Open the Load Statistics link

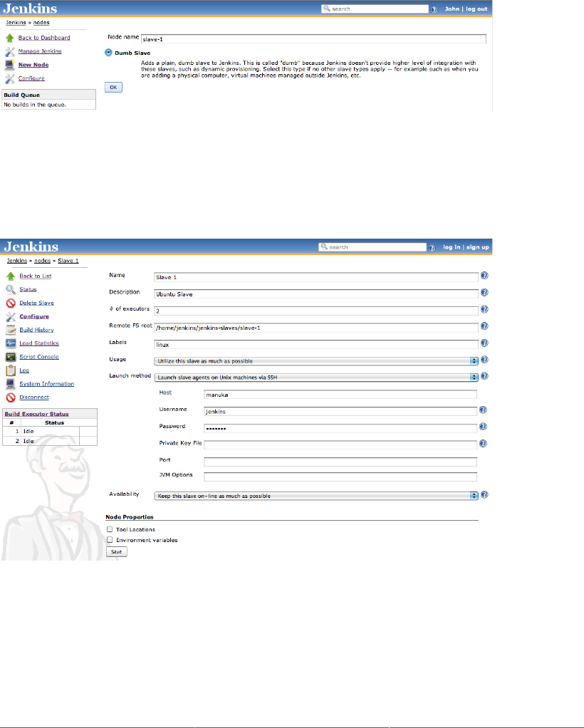(x=39, y=343)
